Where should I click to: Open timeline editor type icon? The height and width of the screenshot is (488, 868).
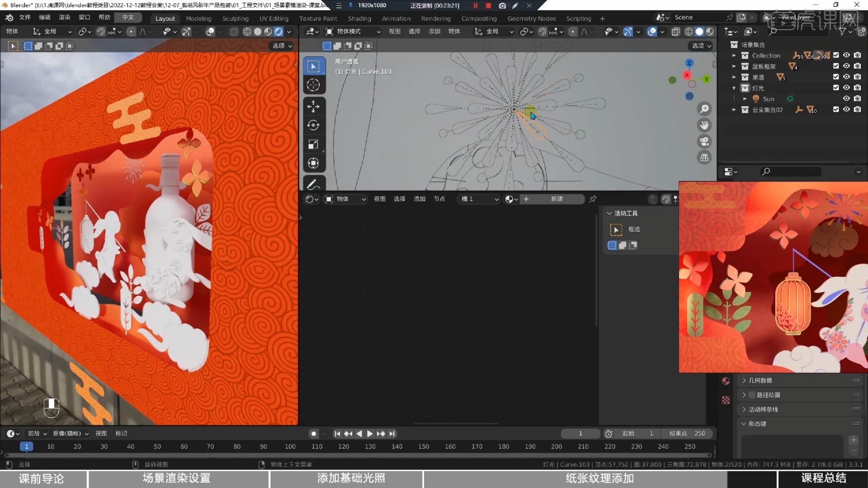pos(13,433)
